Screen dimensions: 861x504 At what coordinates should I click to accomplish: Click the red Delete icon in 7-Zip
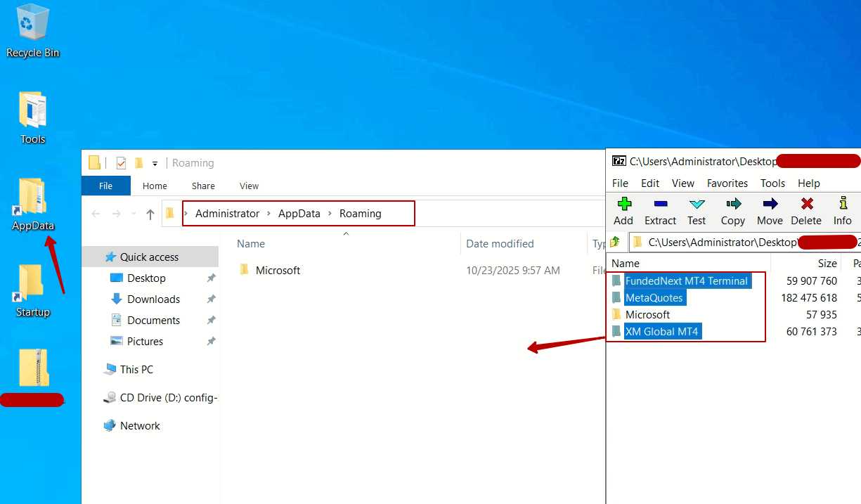[x=806, y=211]
